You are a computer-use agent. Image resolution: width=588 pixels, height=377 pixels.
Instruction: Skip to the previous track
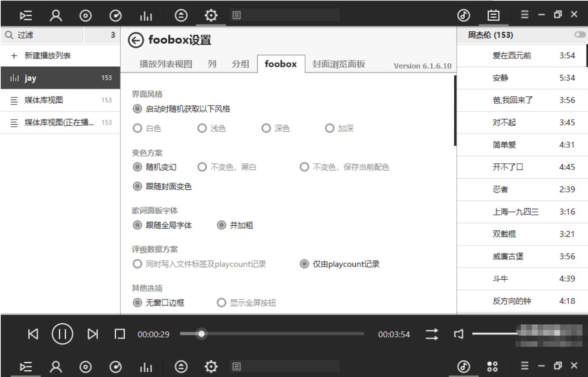(x=33, y=334)
